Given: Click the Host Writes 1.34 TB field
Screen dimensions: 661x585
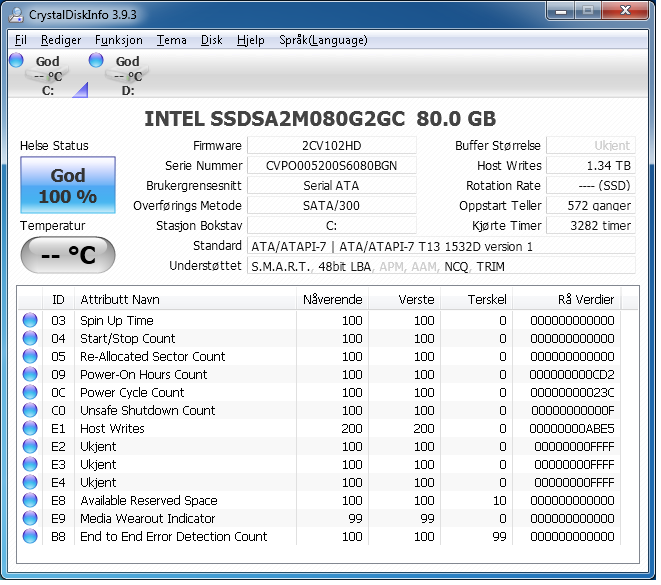Looking at the screenshot, I should (591, 165).
